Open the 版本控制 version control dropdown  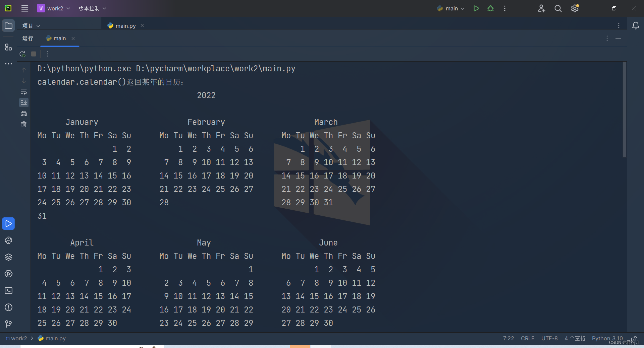[92, 8]
